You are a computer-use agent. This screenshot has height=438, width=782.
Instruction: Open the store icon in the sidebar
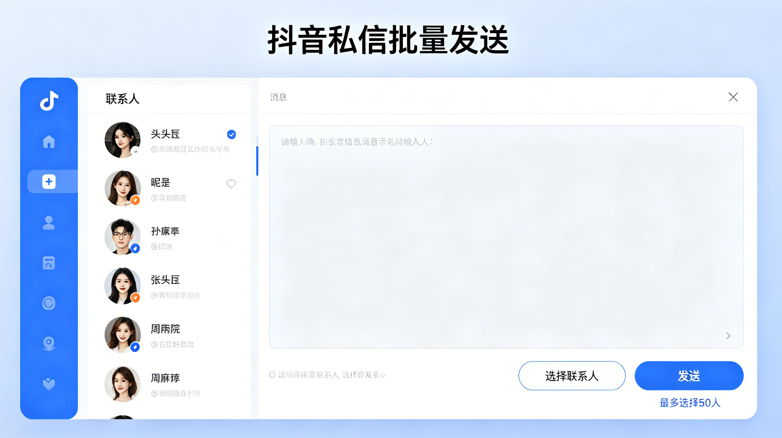point(49,263)
